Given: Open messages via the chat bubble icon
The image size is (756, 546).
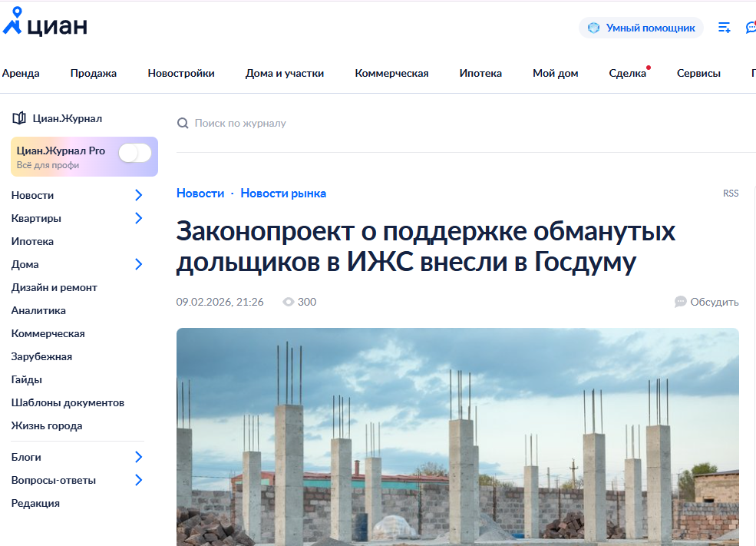Looking at the screenshot, I should 751,27.
